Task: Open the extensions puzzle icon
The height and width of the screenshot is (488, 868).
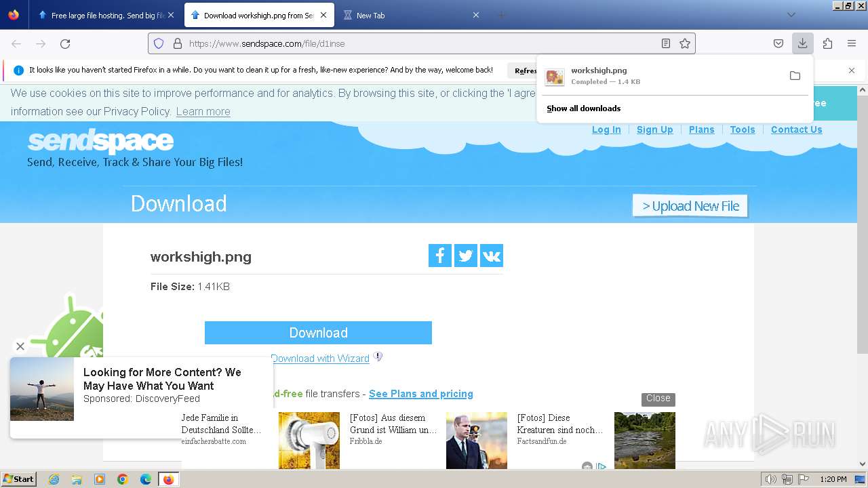Action: click(827, 43)
